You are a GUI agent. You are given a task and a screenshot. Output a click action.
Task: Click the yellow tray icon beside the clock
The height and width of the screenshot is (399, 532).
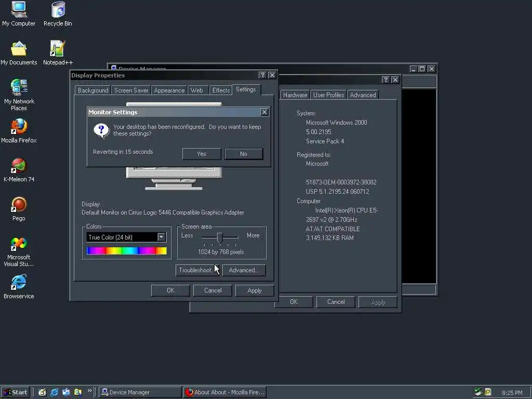point(488,392)
